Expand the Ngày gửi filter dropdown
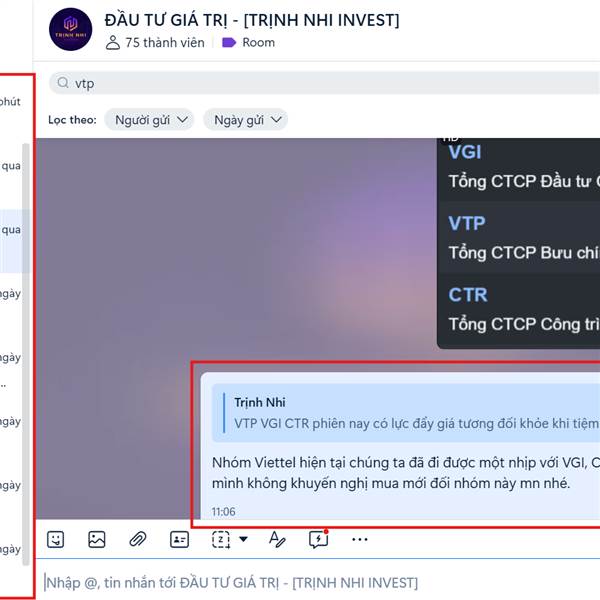The width and height of the screenshot is (600, 600). point(246,120)
